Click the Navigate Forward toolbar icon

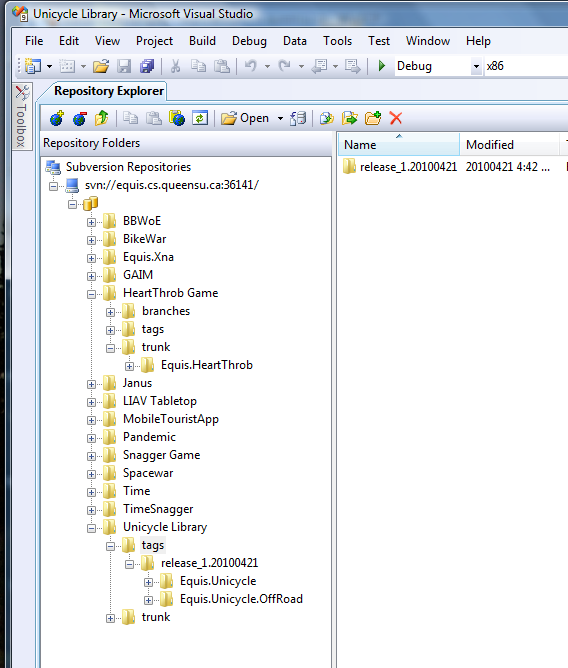click(353, 66)
